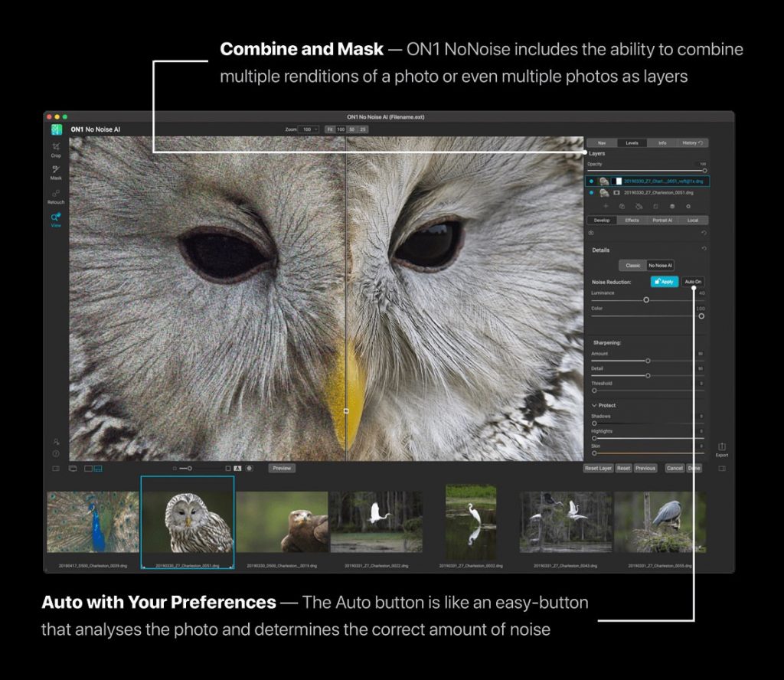Click the duplicate layer icon
This screenshot has width=784, height=680.
point(622,206)
